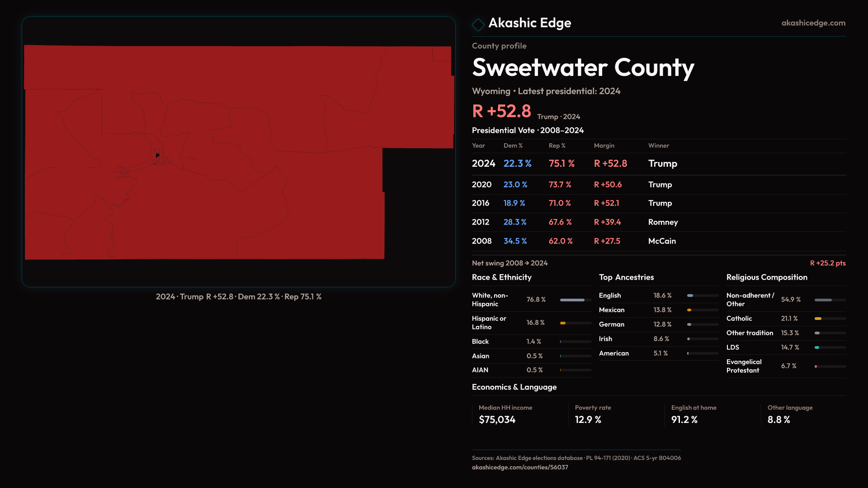Click the Evangelical Protestant red bar
This screenshot has height=488, width=868.
[816, 366]
